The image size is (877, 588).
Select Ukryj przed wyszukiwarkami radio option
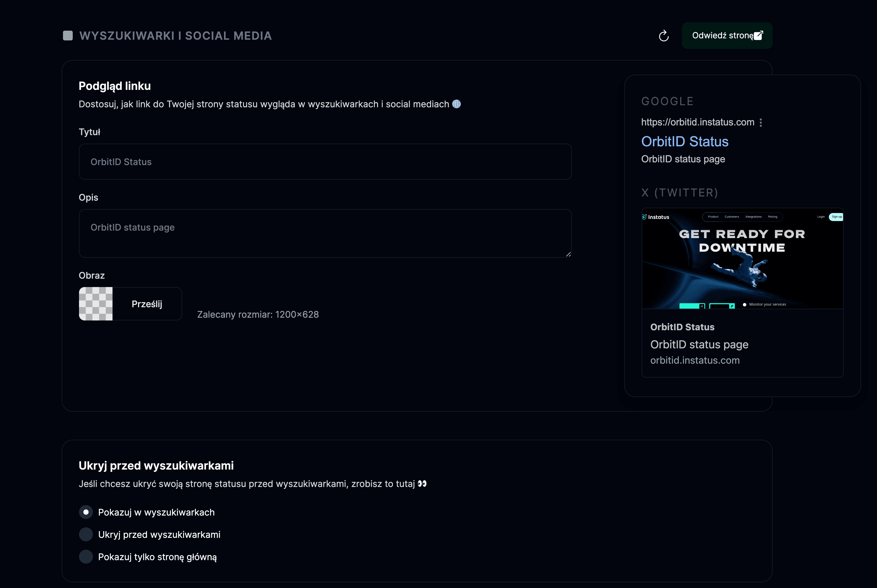click(86, 534)
